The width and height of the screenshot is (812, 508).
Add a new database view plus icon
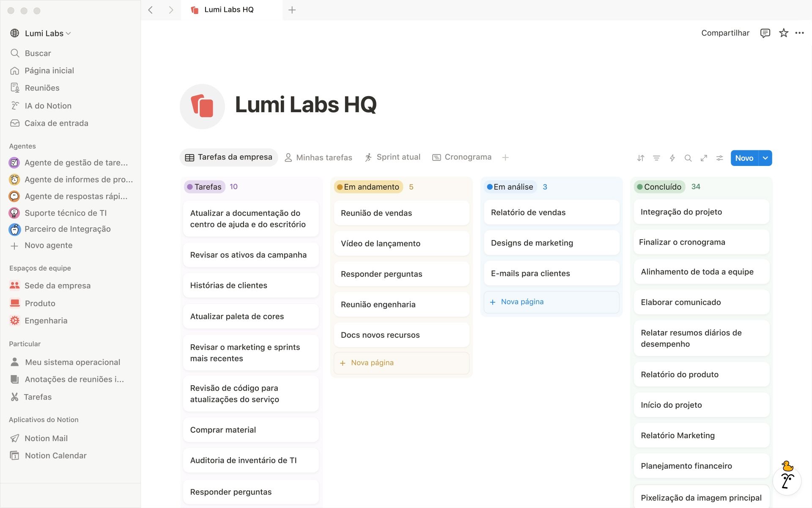(505, 157)
